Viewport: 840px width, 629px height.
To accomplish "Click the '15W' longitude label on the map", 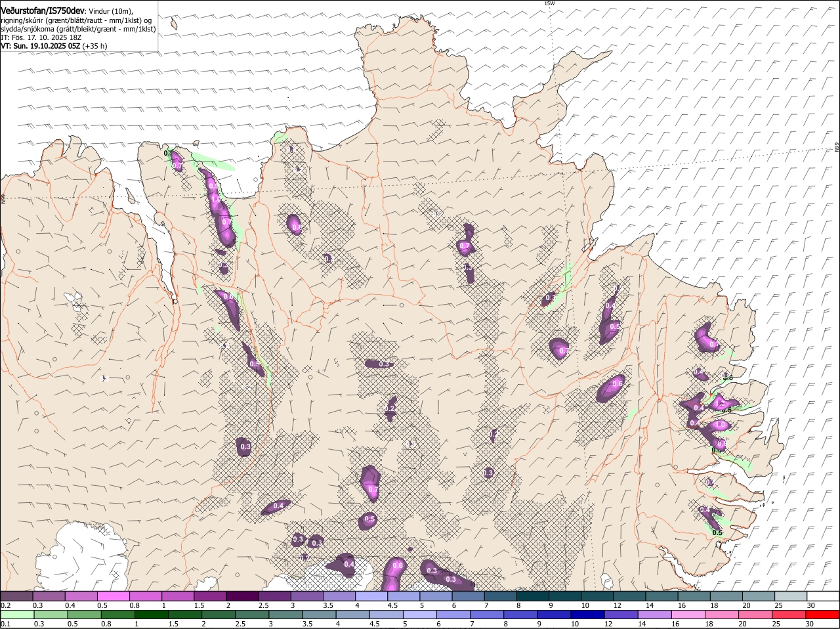I will pos(549,4).
